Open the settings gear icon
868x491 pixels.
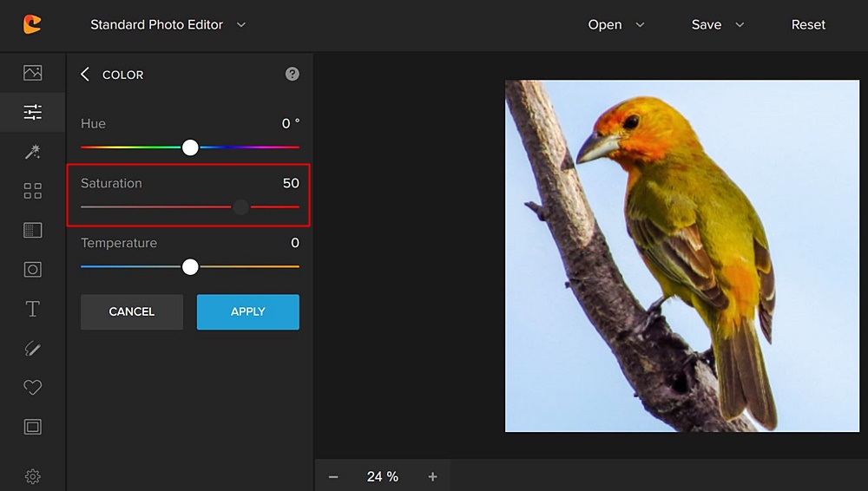(32, 476)
